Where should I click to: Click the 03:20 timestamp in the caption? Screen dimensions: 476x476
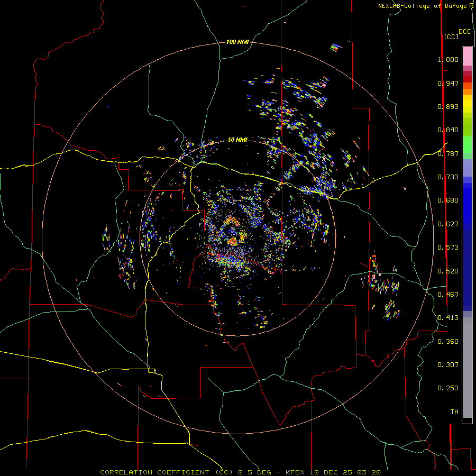pyautogui.click(x=369, y=472)
